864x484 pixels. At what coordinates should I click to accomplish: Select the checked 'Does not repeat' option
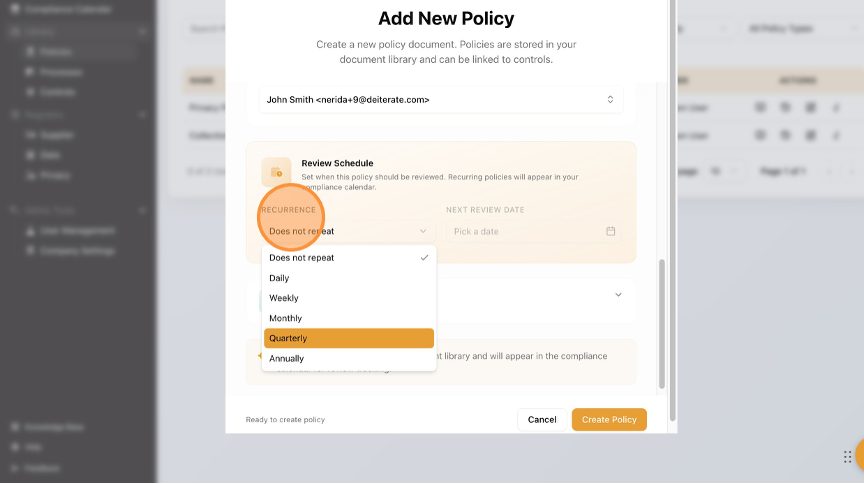(348, 258)
